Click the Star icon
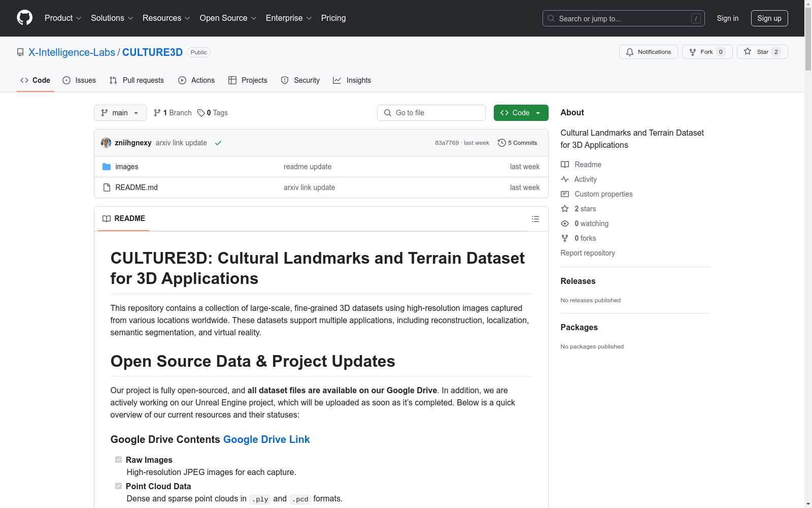The width and height of the screenshot is (812, 508). [748, 51]
